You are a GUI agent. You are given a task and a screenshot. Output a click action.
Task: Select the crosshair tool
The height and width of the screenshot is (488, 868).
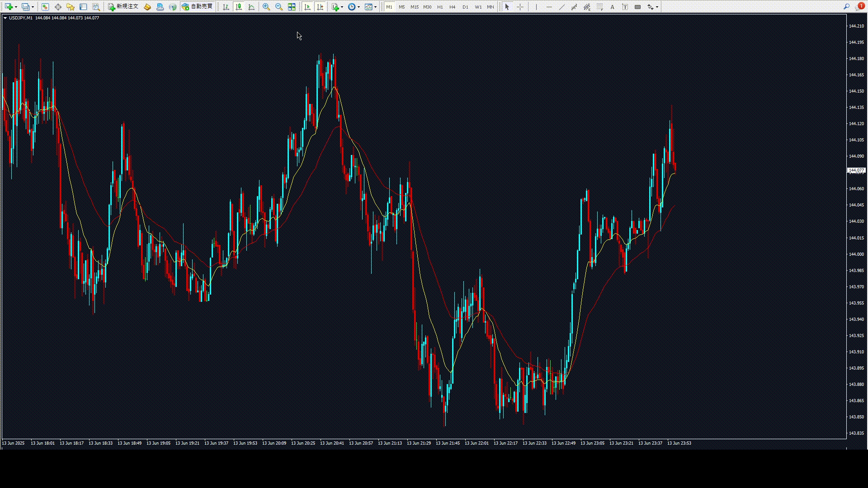(520, 7)
